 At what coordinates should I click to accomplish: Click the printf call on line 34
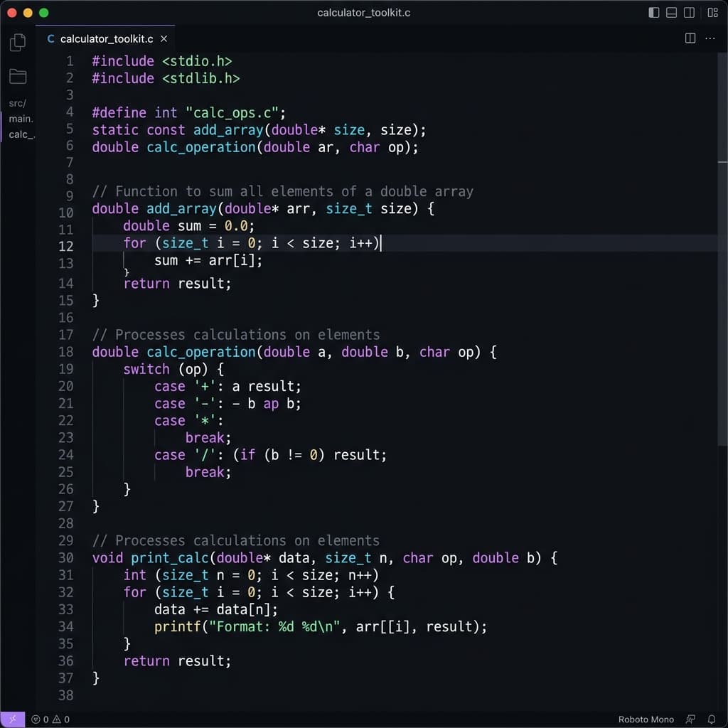coord(321,626)
